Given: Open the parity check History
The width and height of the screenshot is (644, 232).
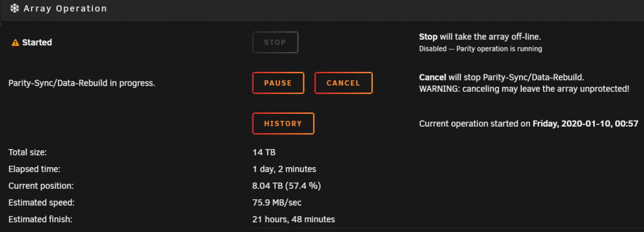Looking at the screenshot, I should click(283, 123).
